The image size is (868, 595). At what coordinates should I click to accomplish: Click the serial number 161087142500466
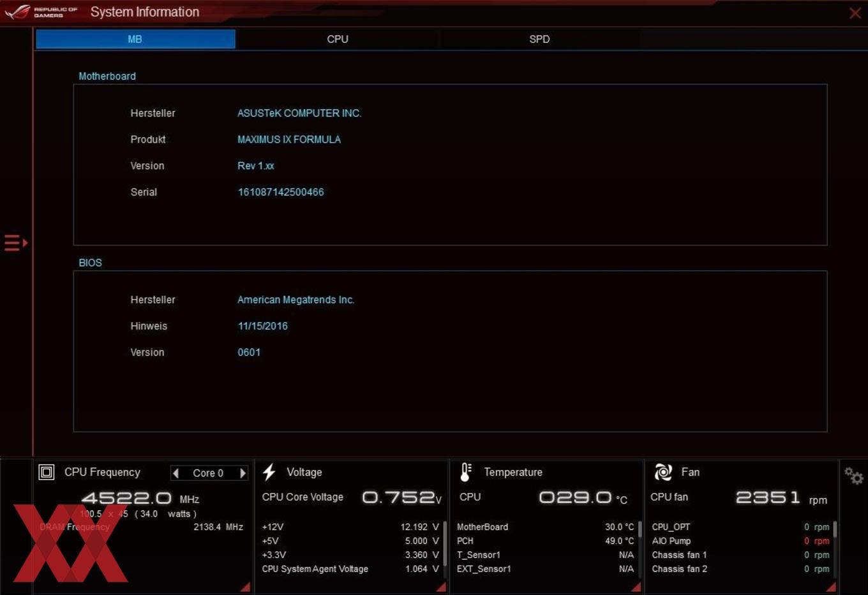281,192
